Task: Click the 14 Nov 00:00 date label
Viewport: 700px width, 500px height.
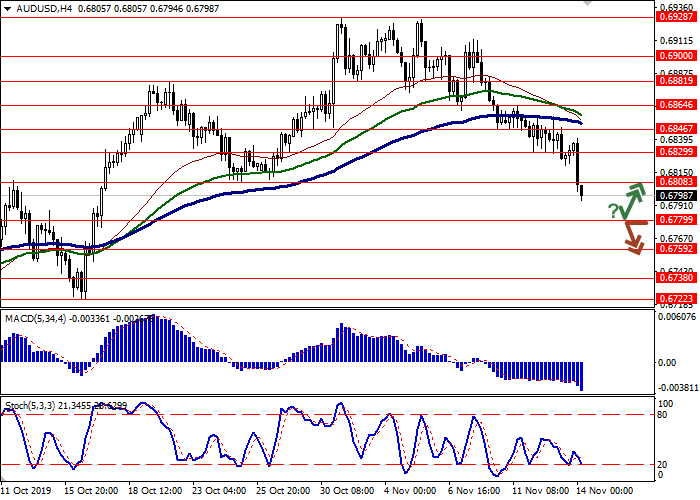Action: tap(603, 491)
